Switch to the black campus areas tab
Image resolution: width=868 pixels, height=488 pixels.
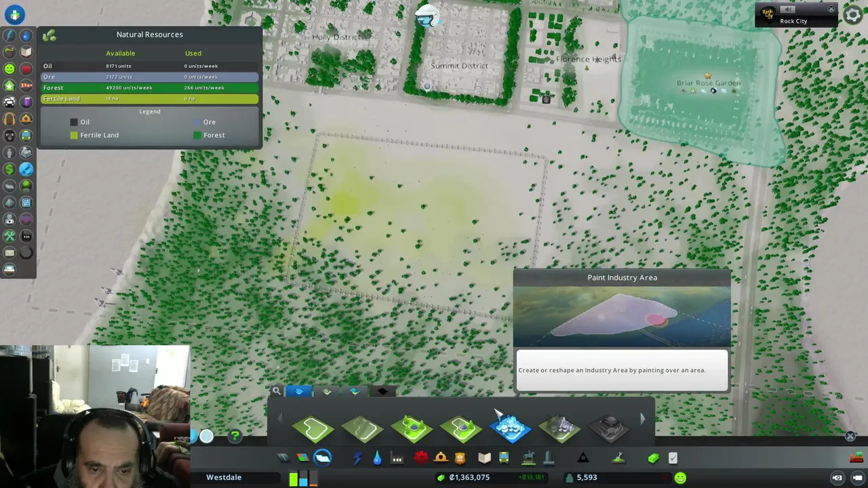click(x=382, y=391)
